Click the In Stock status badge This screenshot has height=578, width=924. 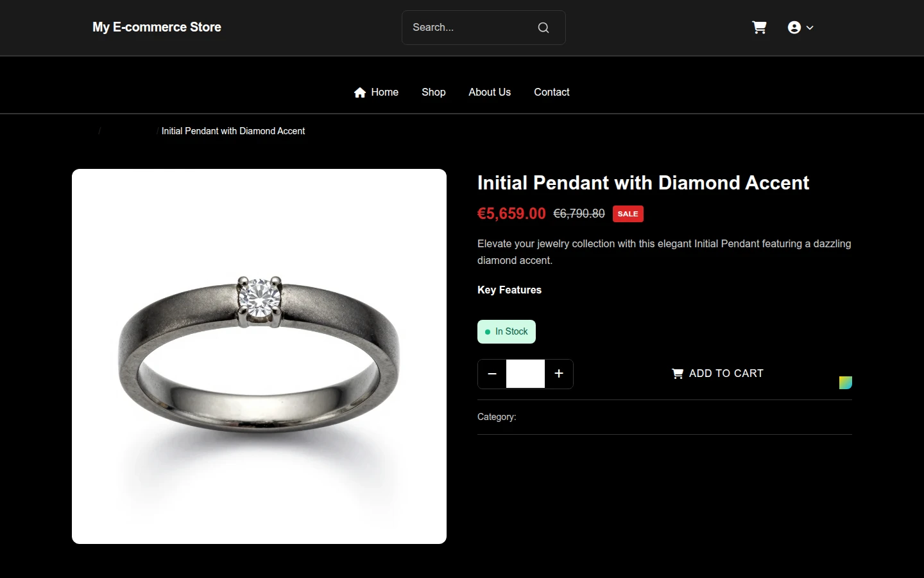pos(506,332)
